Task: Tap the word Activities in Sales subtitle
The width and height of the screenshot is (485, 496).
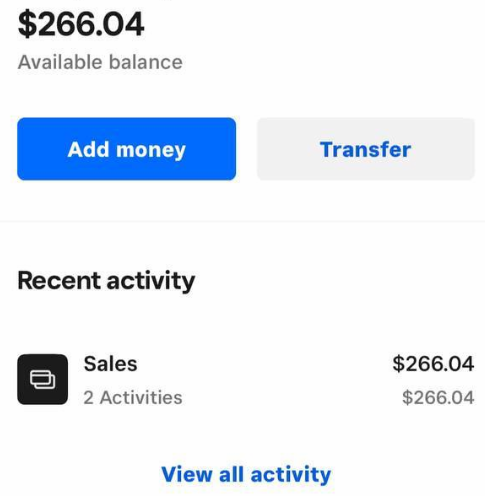Action: 141,397
